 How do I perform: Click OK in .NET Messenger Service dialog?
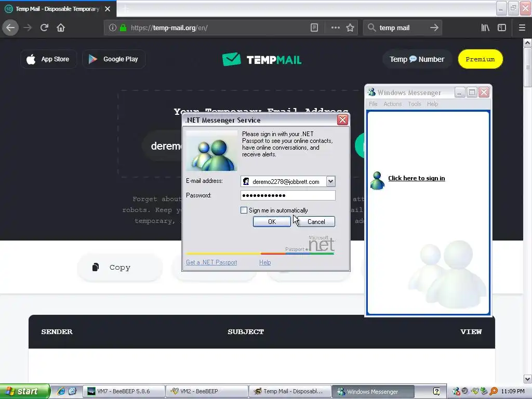(272, 221)
